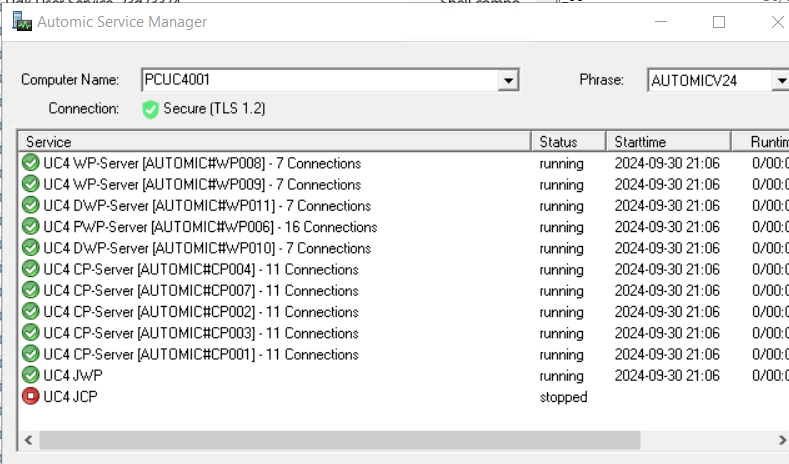
Task: Click the green status icon for UC4 JWP
Action: coord(31,375)
